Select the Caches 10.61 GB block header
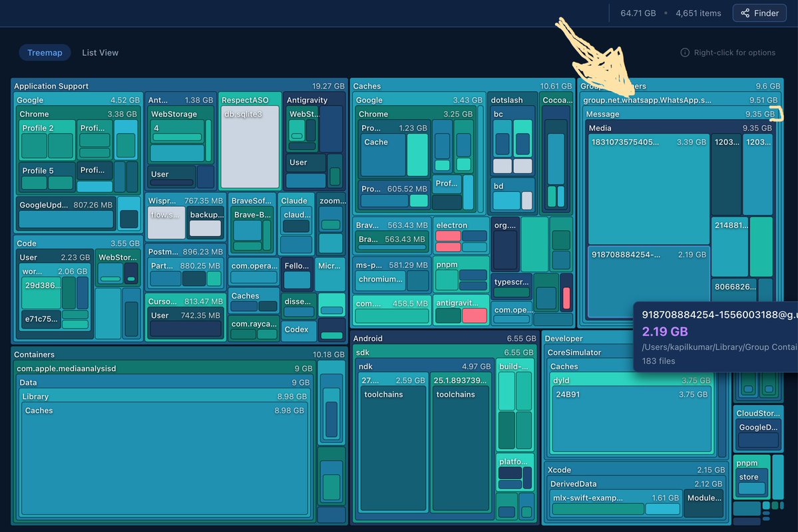The height and width of the screenshot is (532, 798). coord(463,86)
